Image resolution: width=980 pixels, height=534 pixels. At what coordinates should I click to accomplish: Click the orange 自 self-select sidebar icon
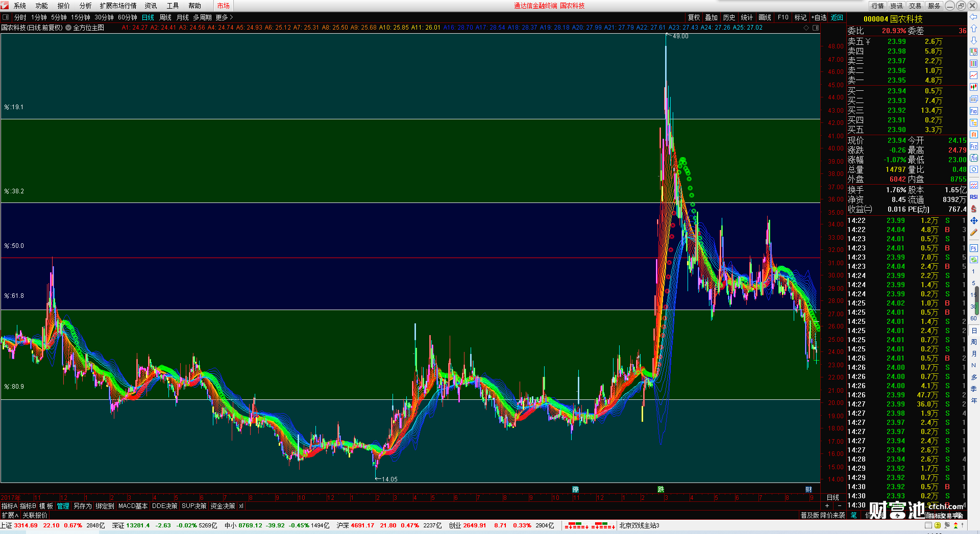click(x=974, y=135)
